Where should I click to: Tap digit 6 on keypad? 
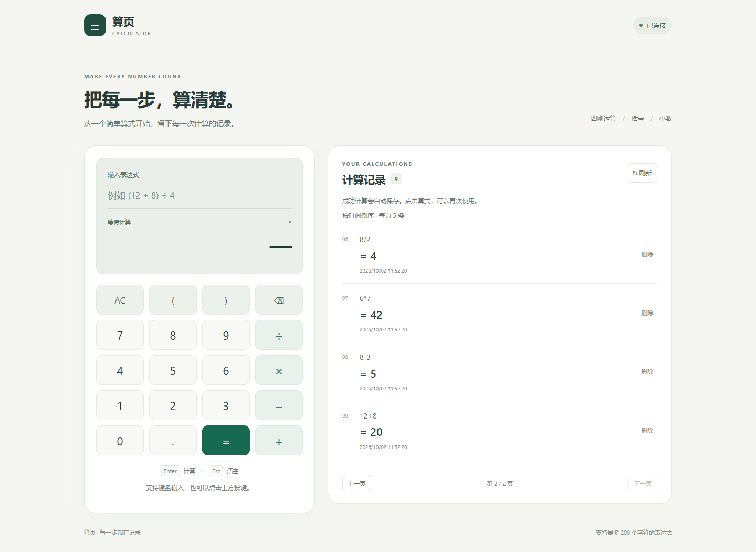pyautogui.click(x=226, y=370)
